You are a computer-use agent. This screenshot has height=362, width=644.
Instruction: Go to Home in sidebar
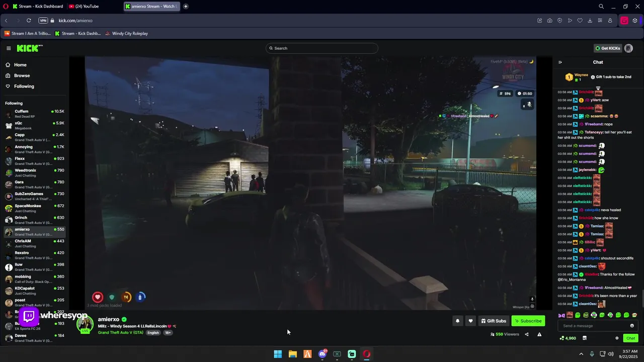click(20, 65)
